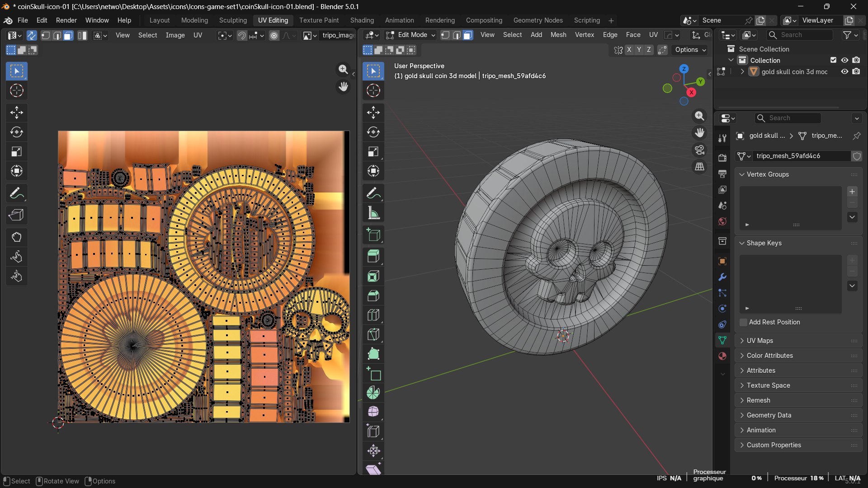The image size is (868, 488).
Task: Select the Loop Cut tool
Action: point(373,315)
